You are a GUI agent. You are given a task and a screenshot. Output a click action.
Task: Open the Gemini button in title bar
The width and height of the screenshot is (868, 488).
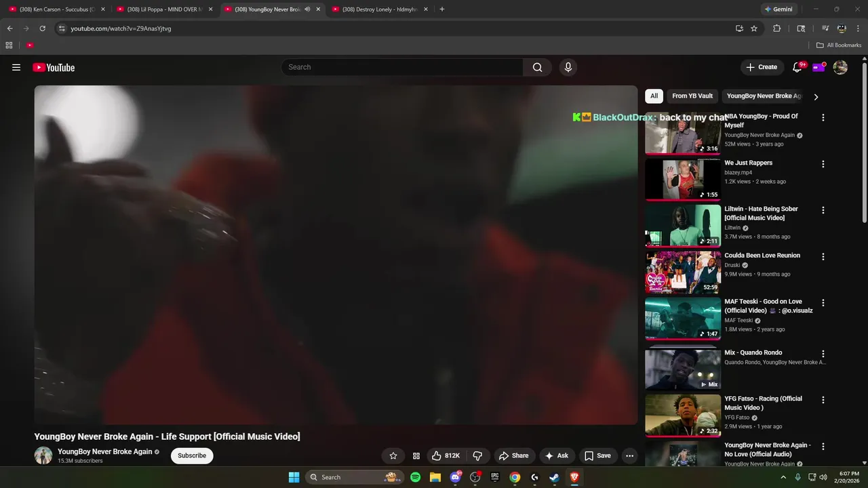click(778, 9)
